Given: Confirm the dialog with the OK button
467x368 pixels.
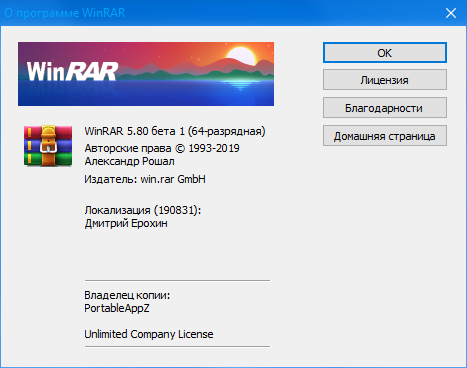Looking at the screenshot, I should click(385, 53).
